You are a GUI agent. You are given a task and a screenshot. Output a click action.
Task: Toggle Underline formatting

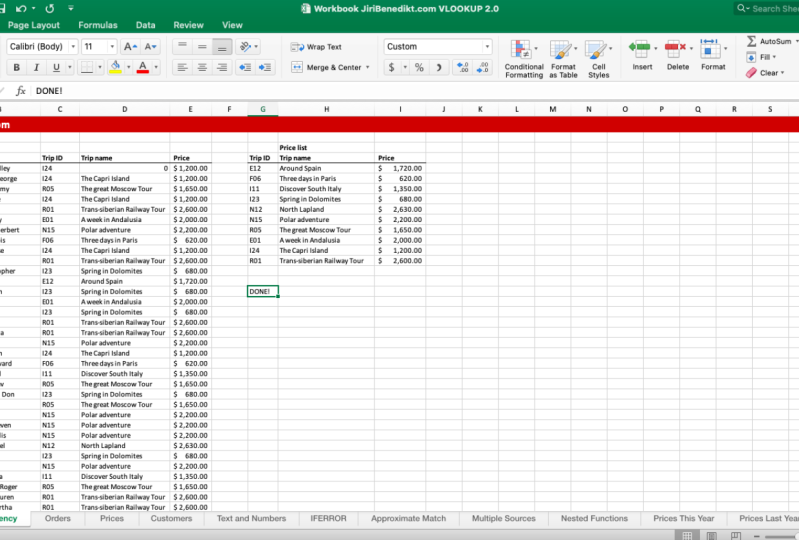coord(56,67)
